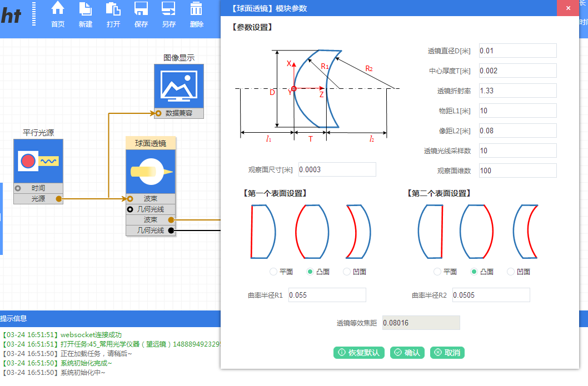The image size is (588, 386).
Task: Click the 另存 save-as icon
Action: 168,8
